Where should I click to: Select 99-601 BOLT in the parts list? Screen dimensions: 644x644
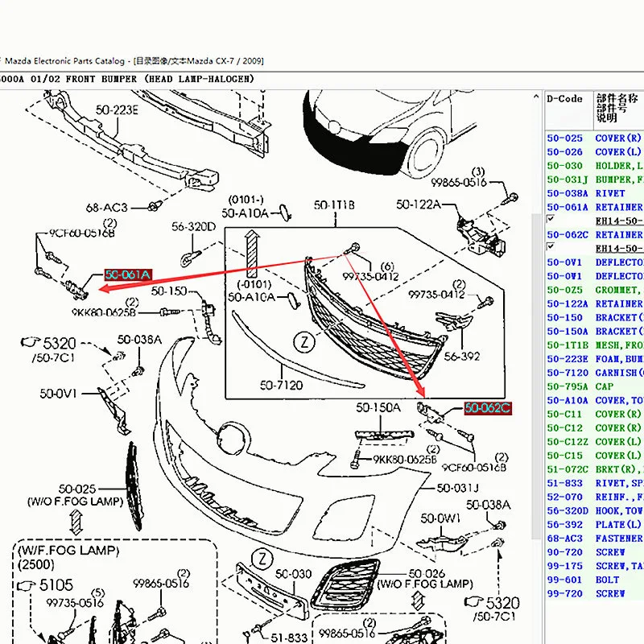click(594, 579)
